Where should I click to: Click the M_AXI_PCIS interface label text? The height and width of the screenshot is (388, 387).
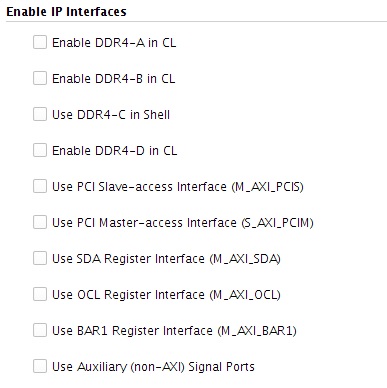coord(178,187)
